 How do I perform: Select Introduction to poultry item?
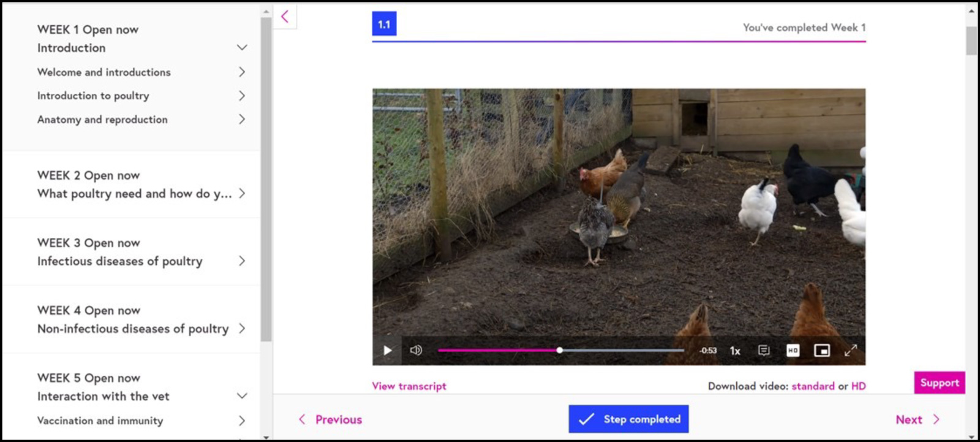pyautogui.click(x=93, y=96)
